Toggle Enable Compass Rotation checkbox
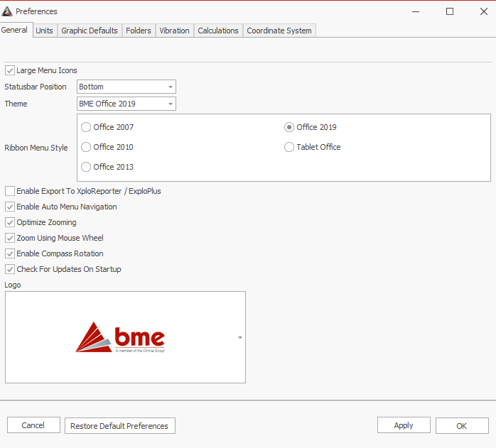 tap(10, 253)
